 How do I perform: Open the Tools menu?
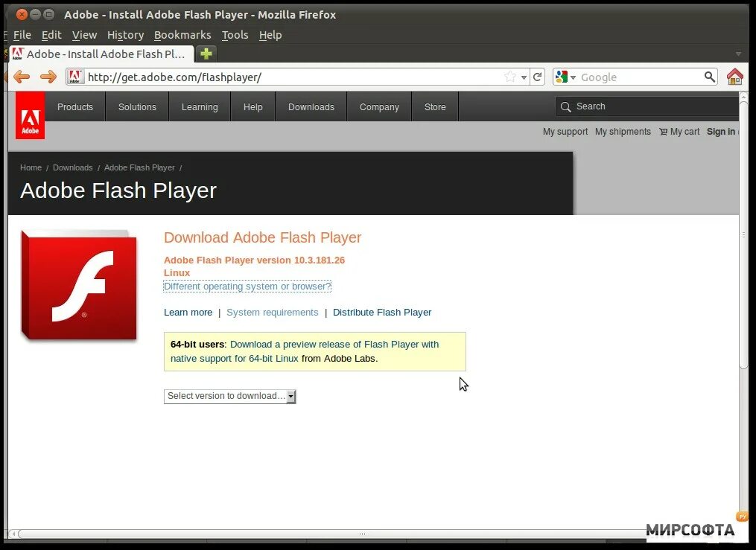pos(235,35)
